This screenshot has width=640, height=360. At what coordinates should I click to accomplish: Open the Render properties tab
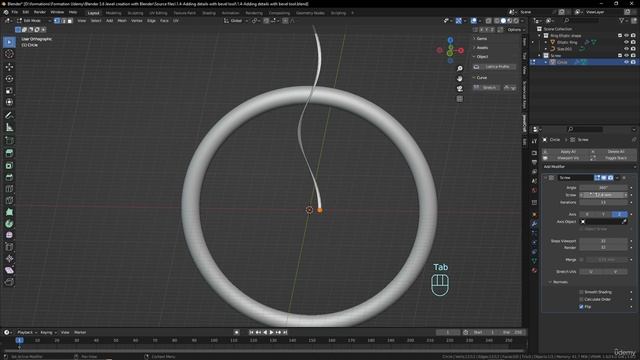(534, 153)
